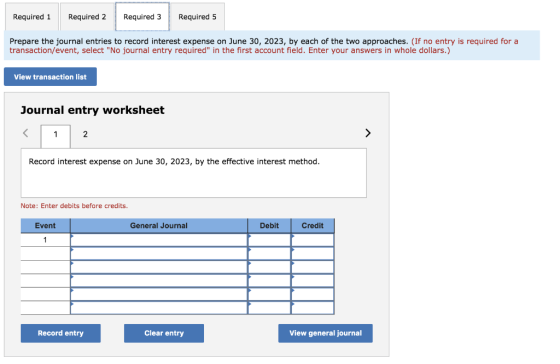560x364 pixels.
Task: Click second row Credit amount field
Action: [x=312, y=253]
